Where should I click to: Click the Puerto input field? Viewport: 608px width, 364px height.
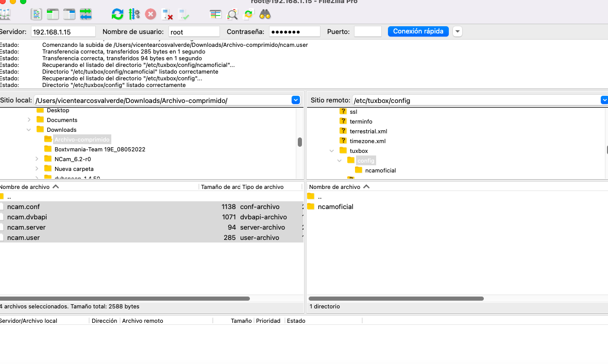(367, 32)
